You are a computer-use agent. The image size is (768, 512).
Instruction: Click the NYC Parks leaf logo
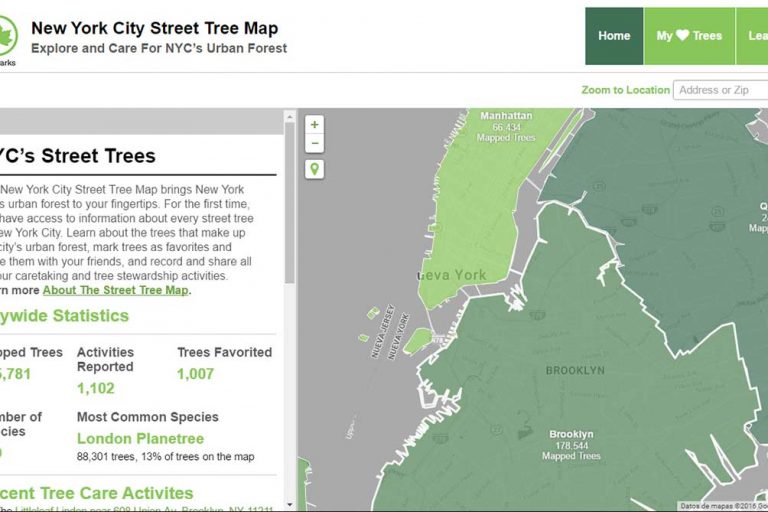click(x=7, y=39)
